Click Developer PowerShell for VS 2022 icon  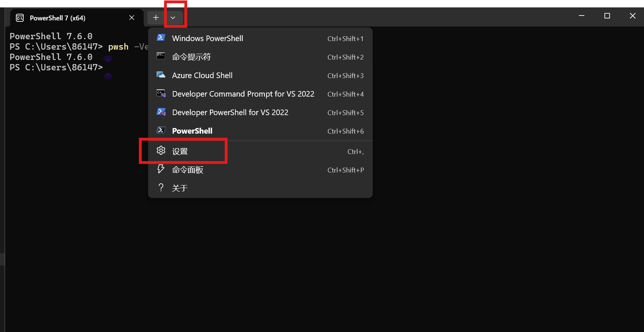[x=161, y=112]
